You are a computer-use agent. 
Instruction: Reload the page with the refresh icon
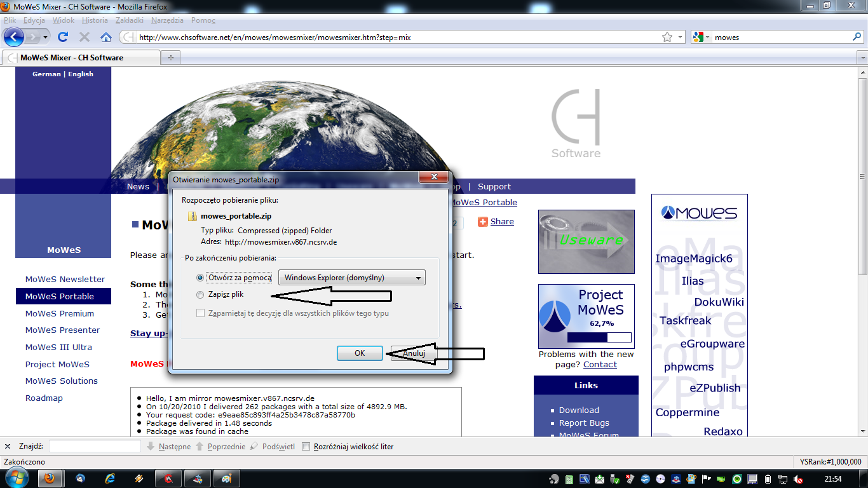pos(63,37)
